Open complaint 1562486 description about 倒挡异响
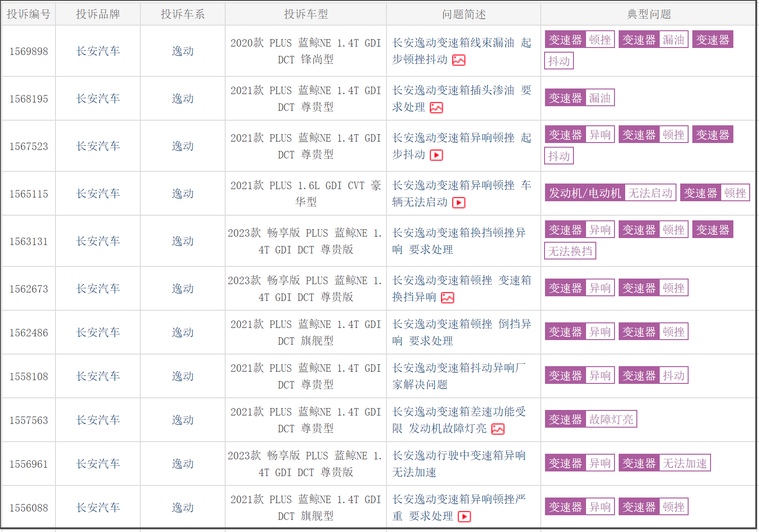Image resolution: width=759 pixels, height=532 pixels. (461, 332)
